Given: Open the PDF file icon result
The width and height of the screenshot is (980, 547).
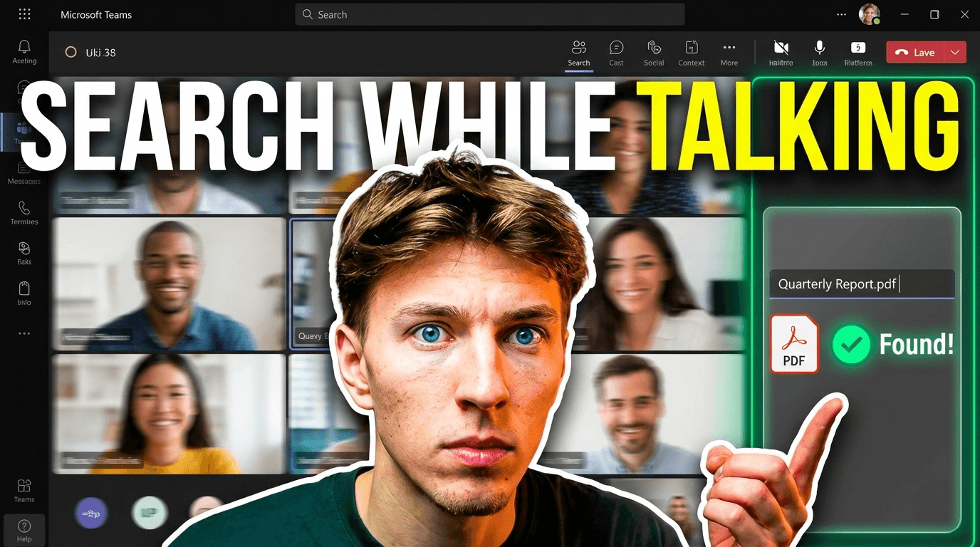Looking at the screenshot, I should [x=794, y=344].
